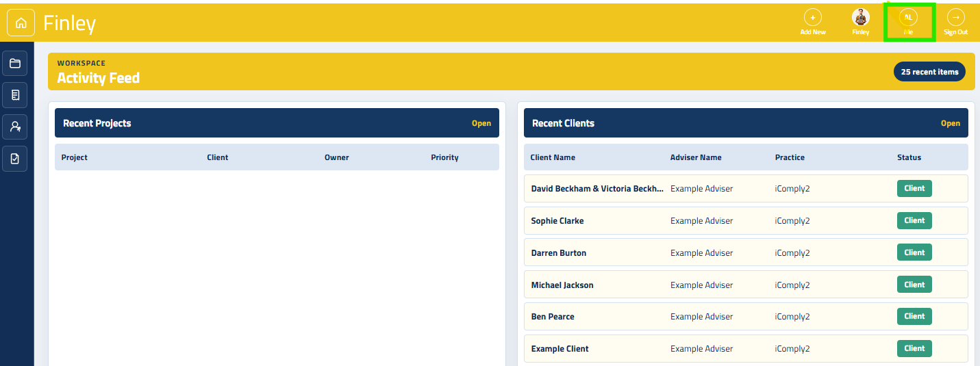Click the 25 recent items badge
Image resolution: width=980 pixels, height=366 pixels.
[x=929, y=72]
